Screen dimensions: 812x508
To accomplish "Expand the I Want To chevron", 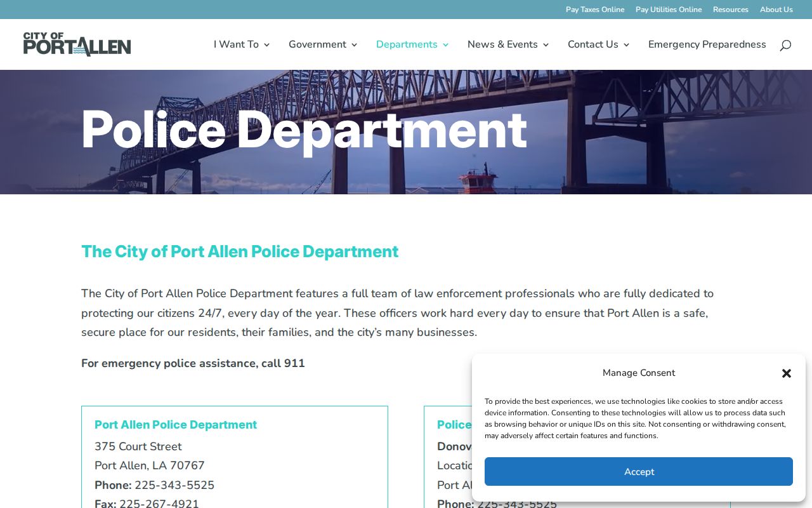I will [266, 45].
